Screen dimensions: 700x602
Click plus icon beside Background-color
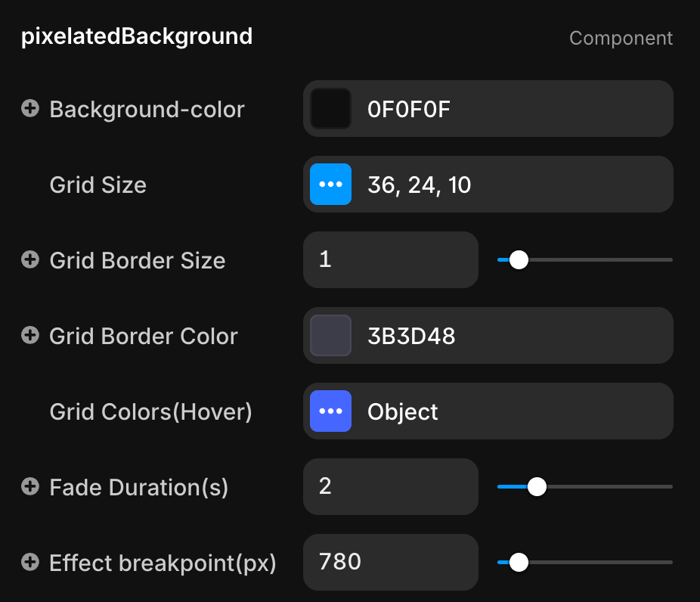pos(30,109)
